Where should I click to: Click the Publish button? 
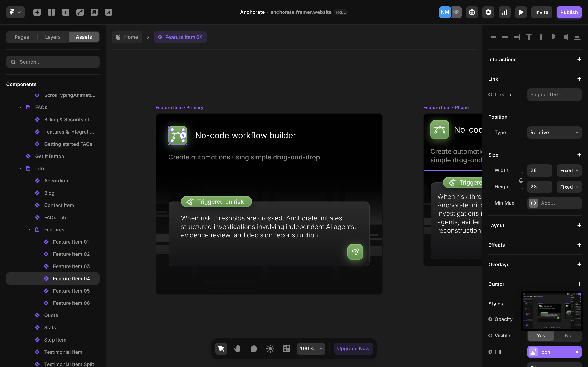pyautogui.click(x=569, y=12)
